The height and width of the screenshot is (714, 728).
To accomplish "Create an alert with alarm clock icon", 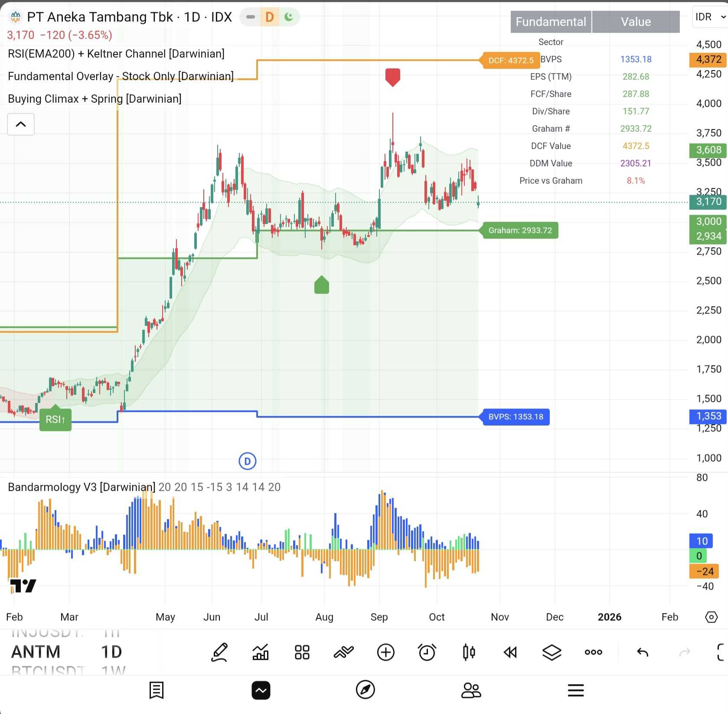I will pos(427,652).
